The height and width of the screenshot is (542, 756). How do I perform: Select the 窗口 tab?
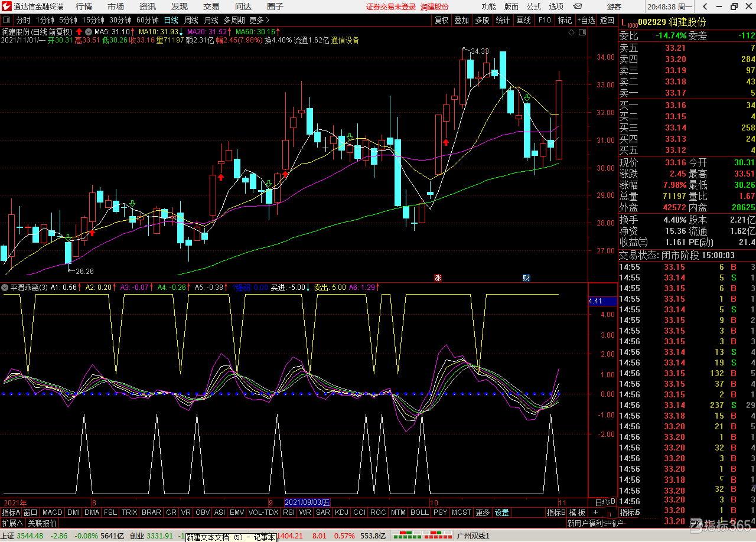point(31,512)
